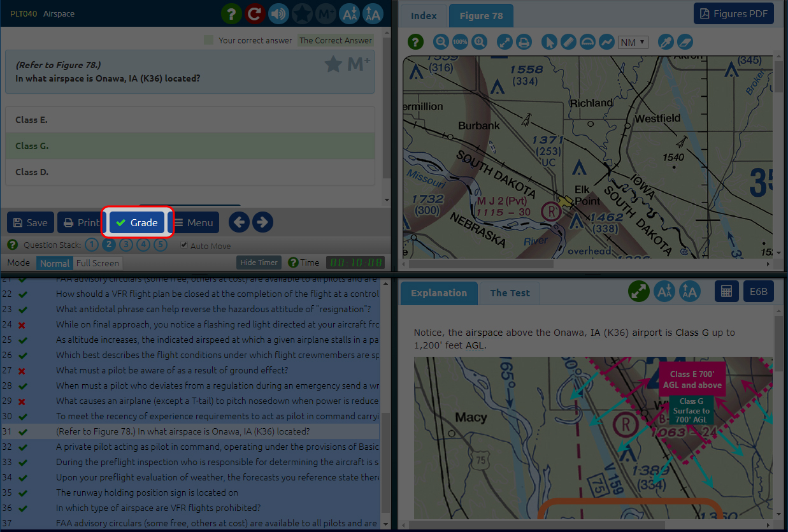
Task: Toggle Auto Move checkbox
Action: coord(184,245)
